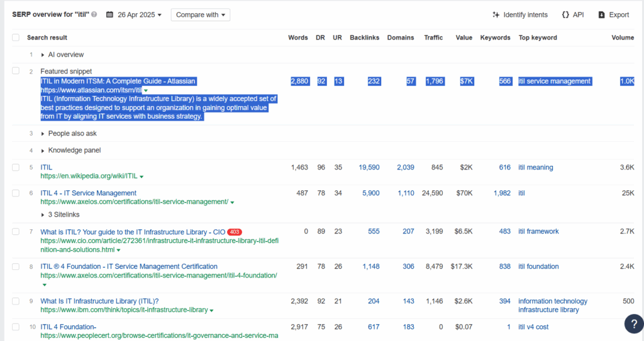Click top keyword itil foundation
Screen dimensions: 644x341
pyautogui.click(x=538, y=266)
